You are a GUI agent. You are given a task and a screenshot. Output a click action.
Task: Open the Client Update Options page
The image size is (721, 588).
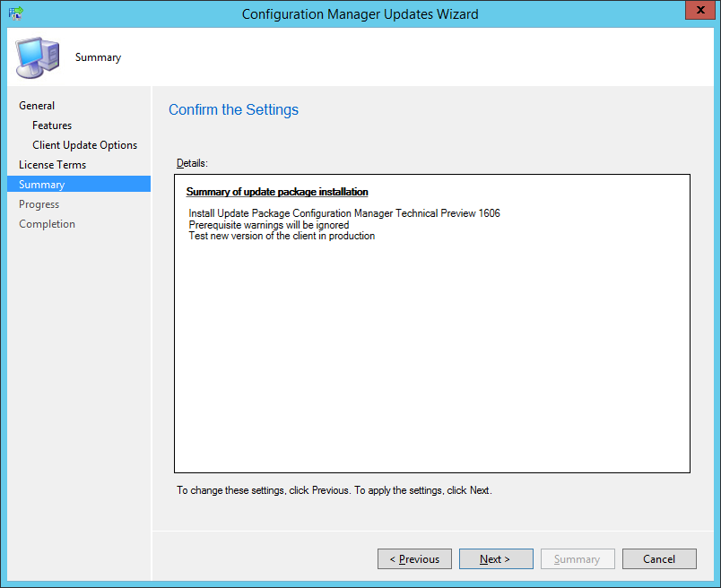[x=84, y=145]
